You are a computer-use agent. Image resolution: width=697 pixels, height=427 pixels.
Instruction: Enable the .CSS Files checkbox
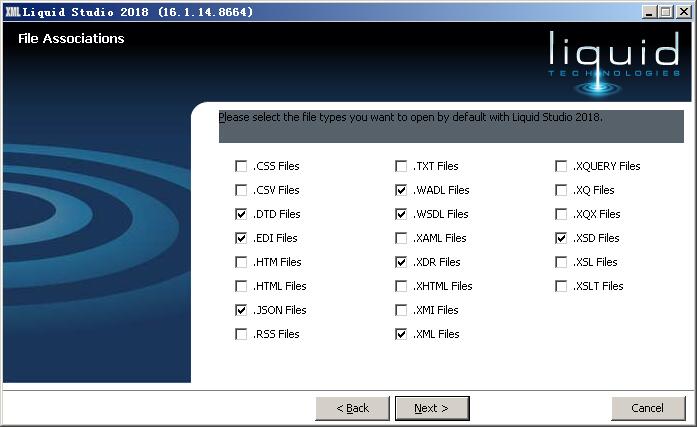pyautogui.click(x=241, y=166)
